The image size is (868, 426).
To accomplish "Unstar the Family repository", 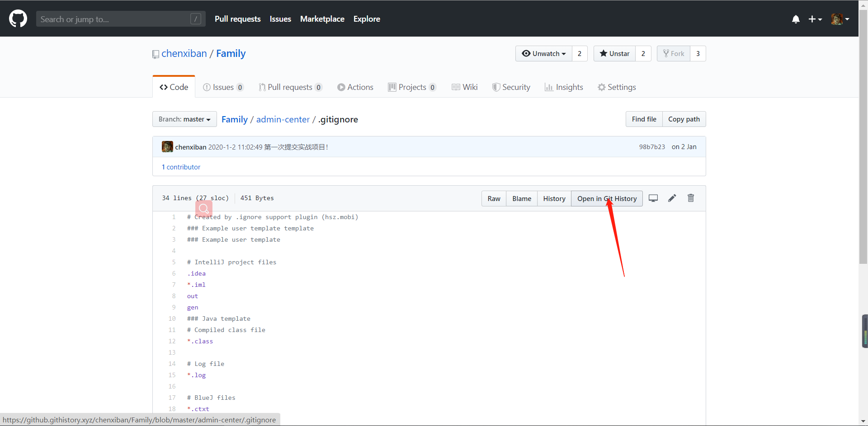I will 614,53.
